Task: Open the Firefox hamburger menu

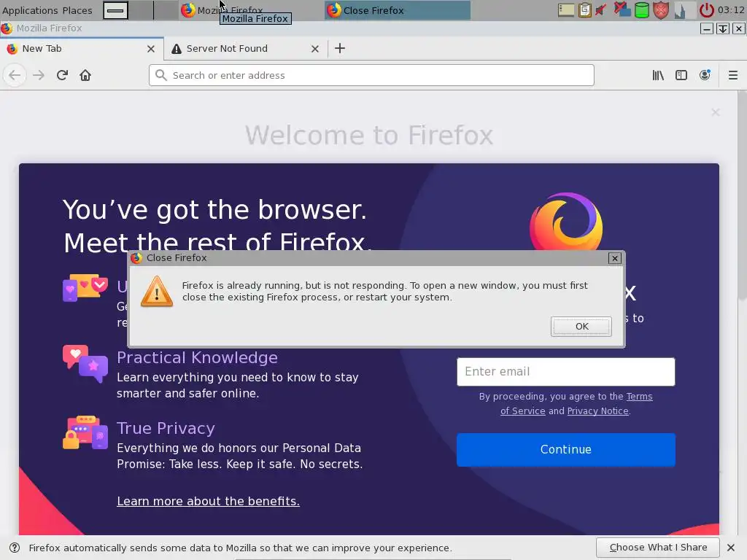Action: pos(732,75)
